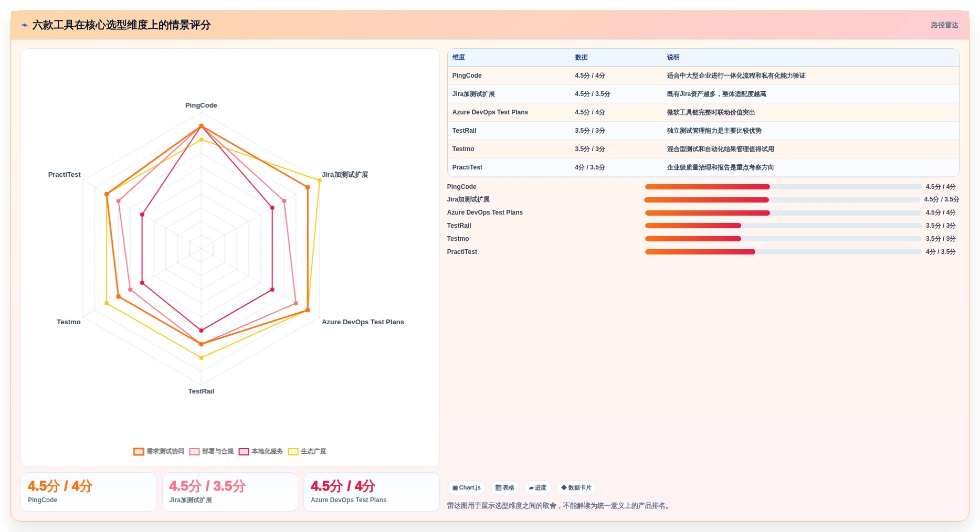Click the 说明 column header
This screenshot has width=980, height=532.
[673, 58]
